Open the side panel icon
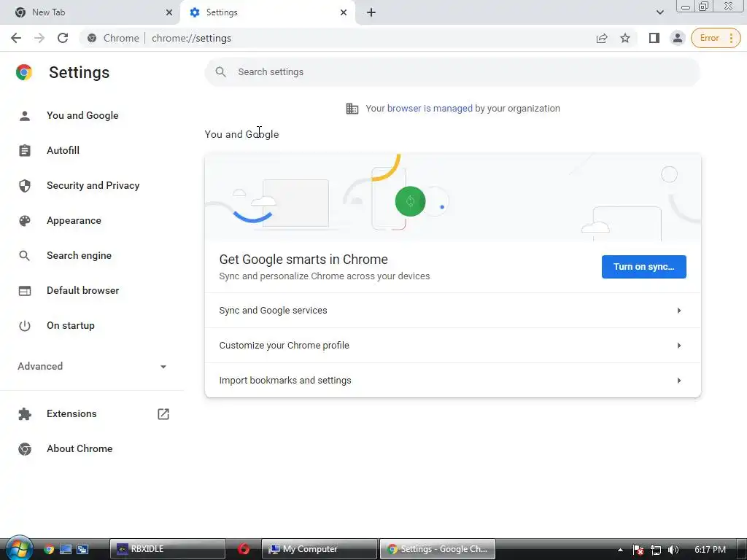Viewport: 747px width, 560px height. (x=654, y=38)
